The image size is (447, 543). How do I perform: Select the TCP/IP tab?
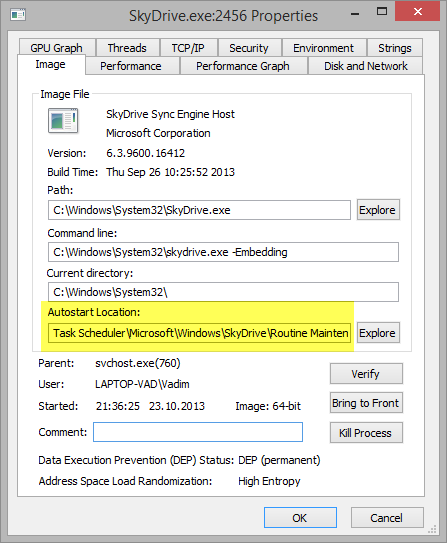pyautogui.click(x=188, y=48)
